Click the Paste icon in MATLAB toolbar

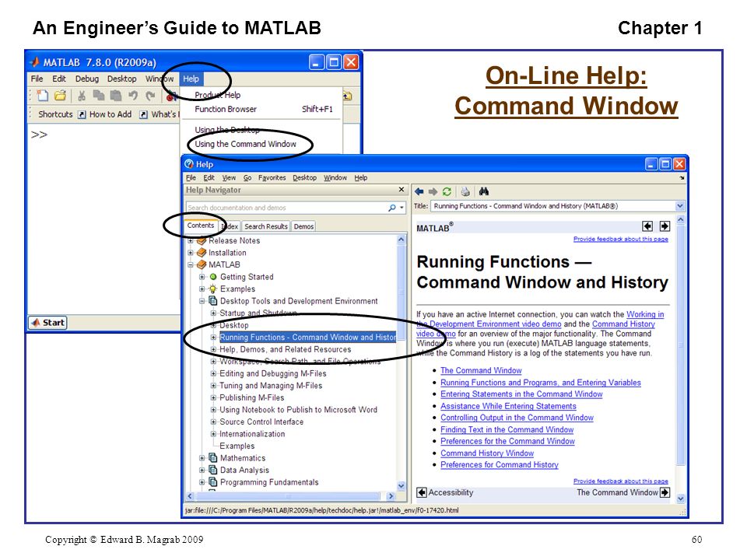[115, 96]
